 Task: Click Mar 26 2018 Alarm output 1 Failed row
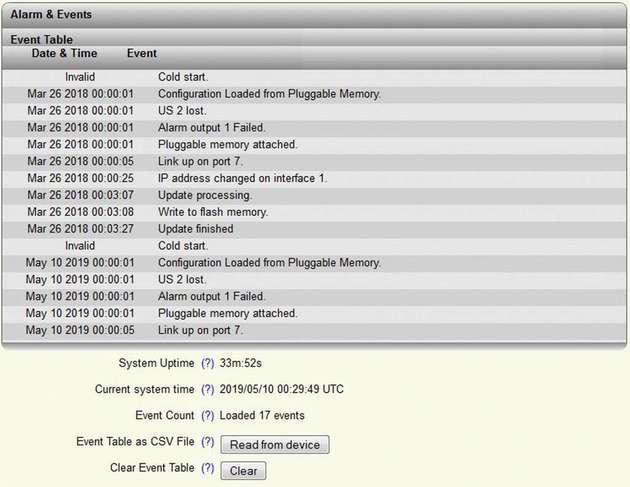[x=314, y=128]
